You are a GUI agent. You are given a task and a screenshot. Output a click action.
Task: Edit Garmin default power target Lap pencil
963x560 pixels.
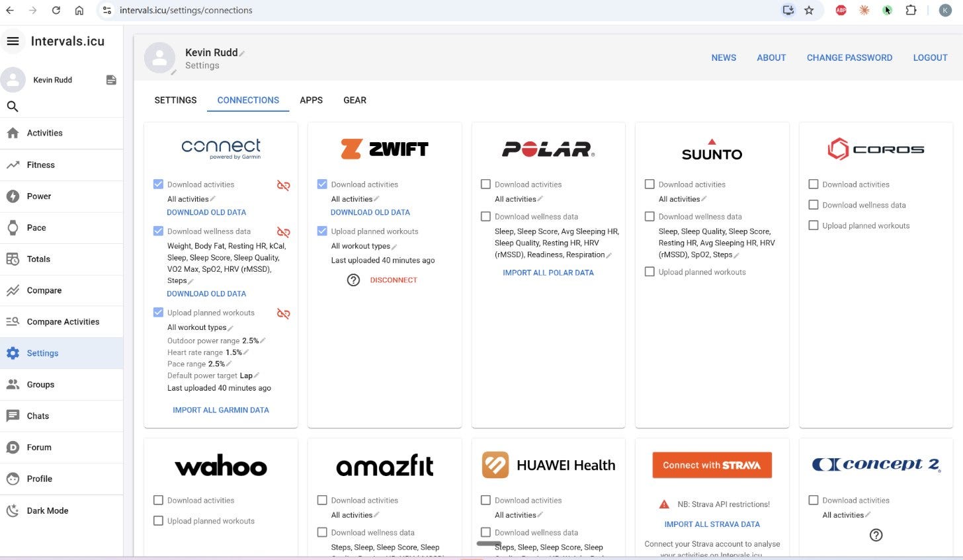coord(257,376)
